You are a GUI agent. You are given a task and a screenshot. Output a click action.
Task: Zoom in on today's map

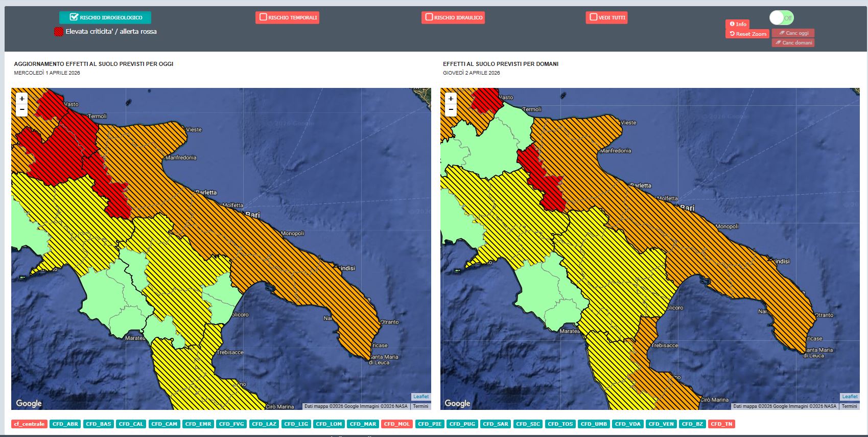coord(22,99)
